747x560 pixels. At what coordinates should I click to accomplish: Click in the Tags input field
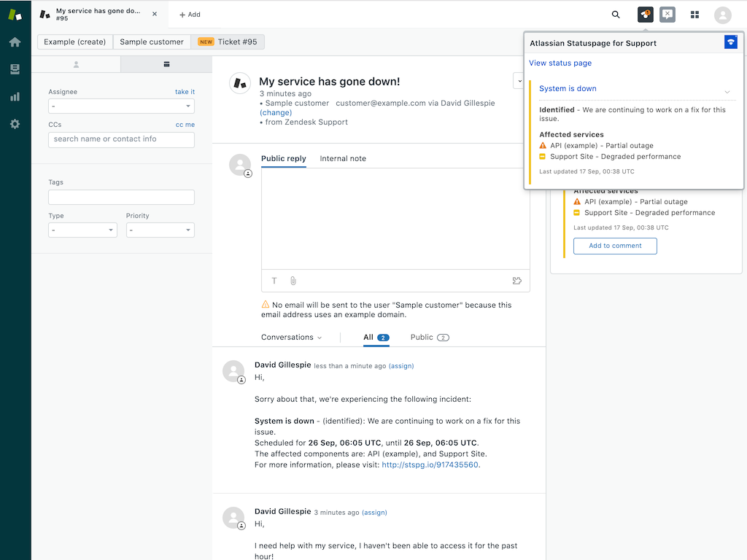[x=121, y=197]
